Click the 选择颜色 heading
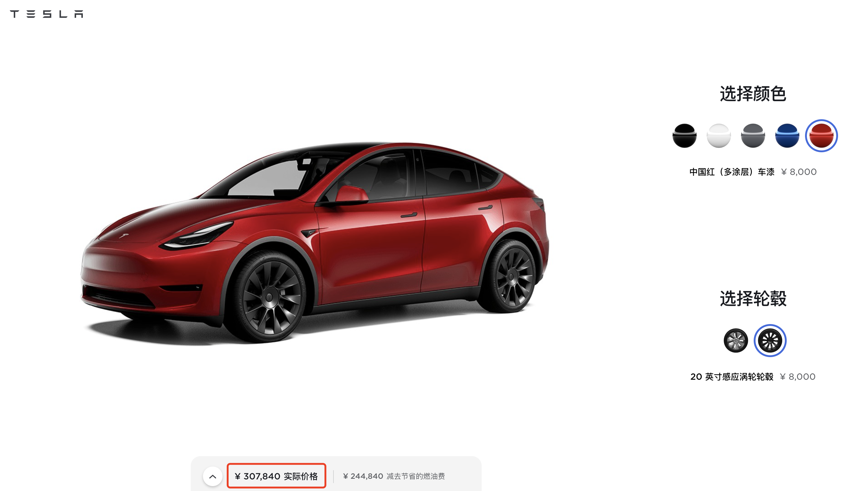Screen dimensions: 868x491 753,94
